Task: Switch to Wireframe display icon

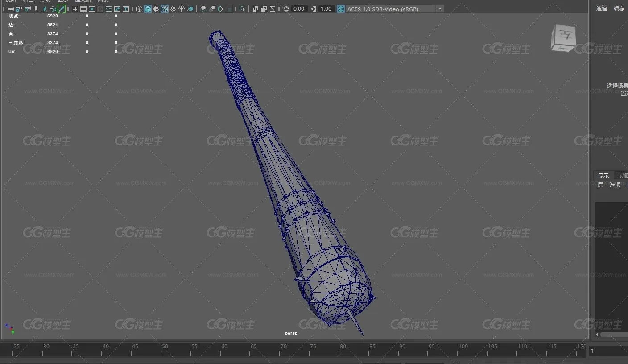Action: 139,9
